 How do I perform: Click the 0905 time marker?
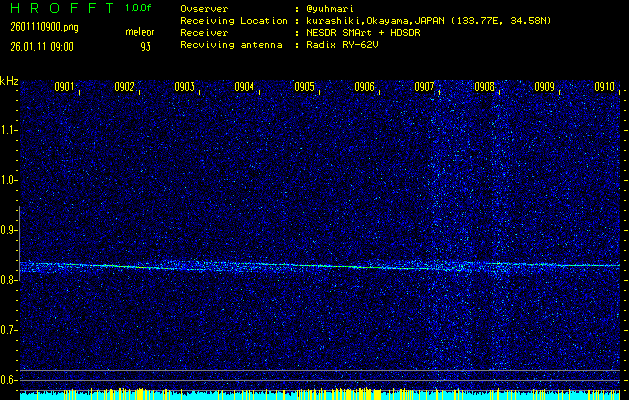pyautogui.click(x=304, y=87)
